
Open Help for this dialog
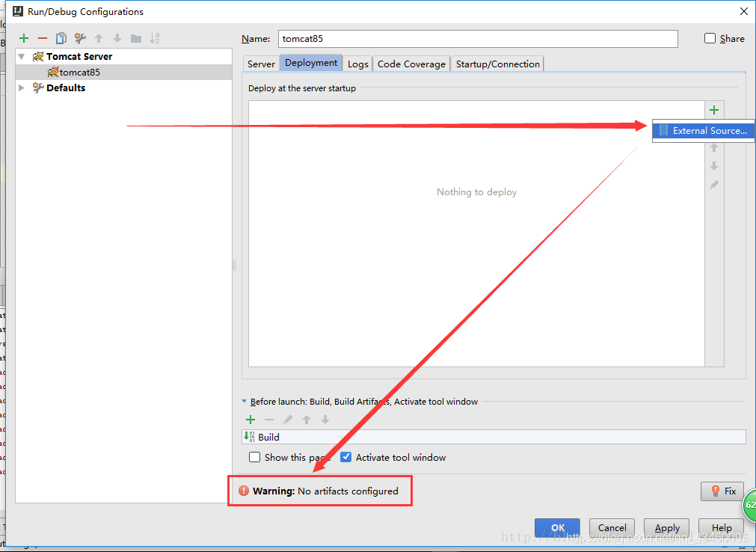722,527
